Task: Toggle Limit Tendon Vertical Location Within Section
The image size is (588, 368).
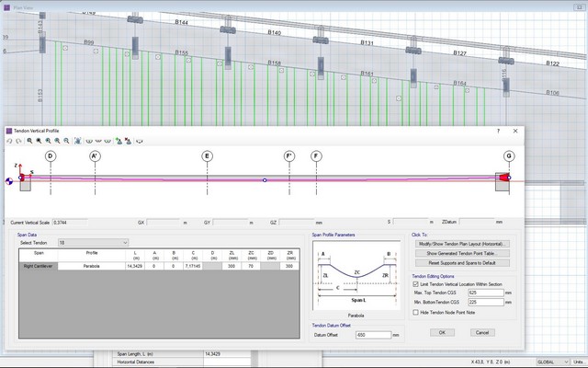Action: click(415, 284)
